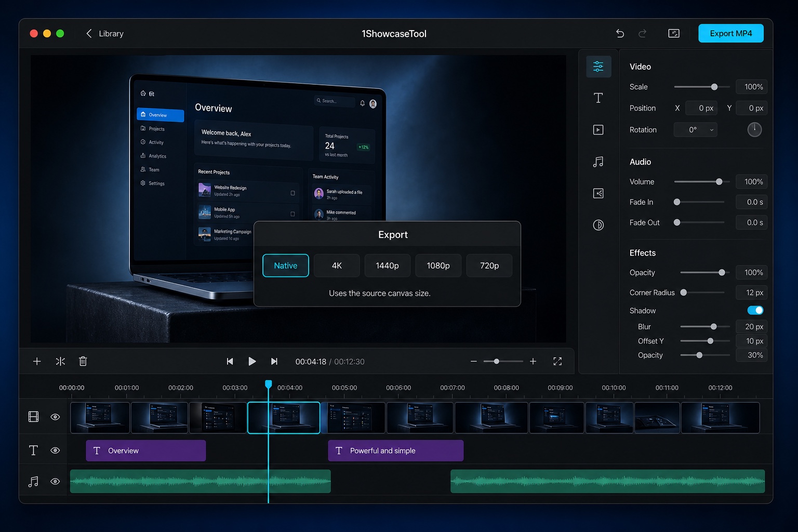Click the rotation dial knob
The height and width of the screenshot is (532, 798).
[x=754, y=129]
